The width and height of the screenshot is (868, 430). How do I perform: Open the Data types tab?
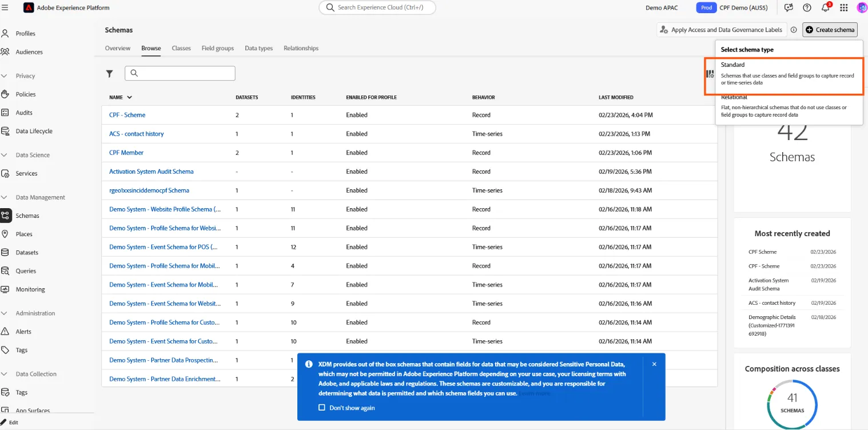pos(258,48)
